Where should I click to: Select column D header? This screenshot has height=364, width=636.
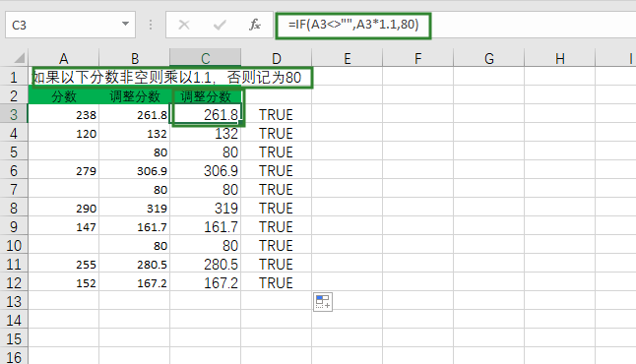pyautogui.click(x=277, y=58)
